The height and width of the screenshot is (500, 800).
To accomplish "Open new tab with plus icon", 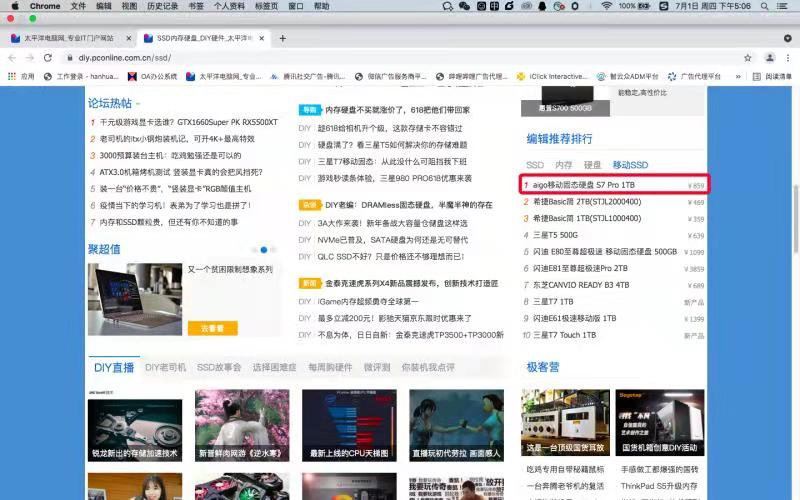I will point(283,38).
